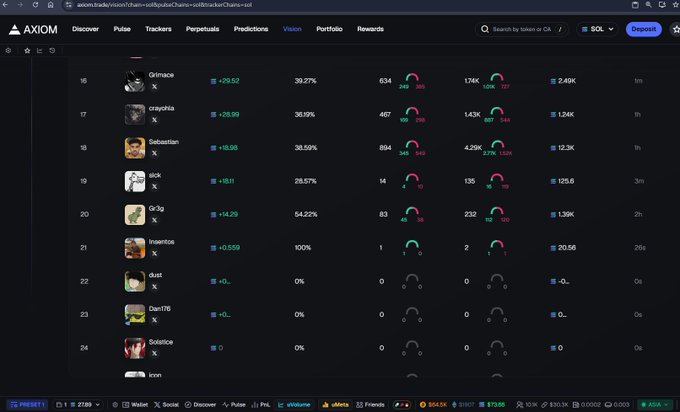Select trader name Solstice
680x412 pixels.
(161, 342)
